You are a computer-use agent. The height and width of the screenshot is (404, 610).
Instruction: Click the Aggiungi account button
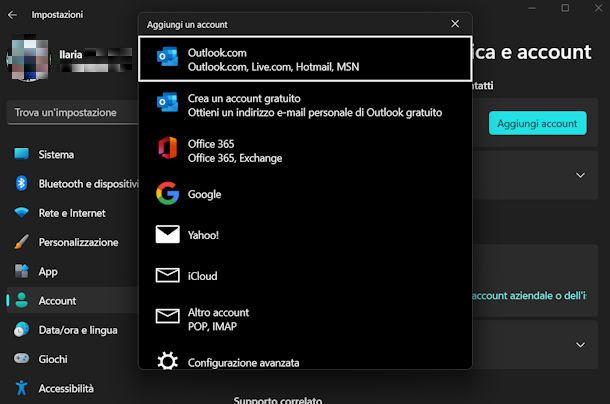[x=537, y=123]
